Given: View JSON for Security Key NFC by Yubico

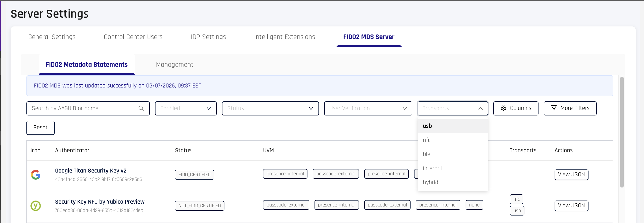Looking at the screenshot, I should [x=571, y=206].
